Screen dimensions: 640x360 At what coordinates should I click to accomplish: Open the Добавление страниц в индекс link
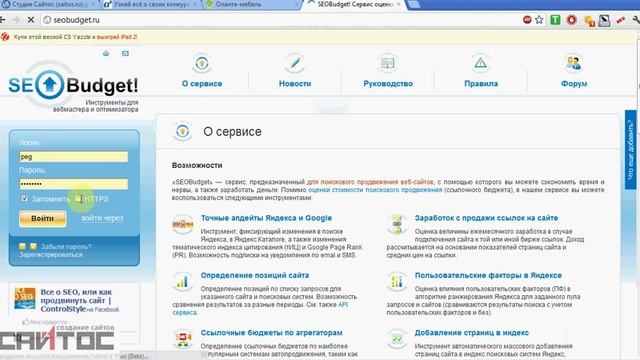pos(472,333)
